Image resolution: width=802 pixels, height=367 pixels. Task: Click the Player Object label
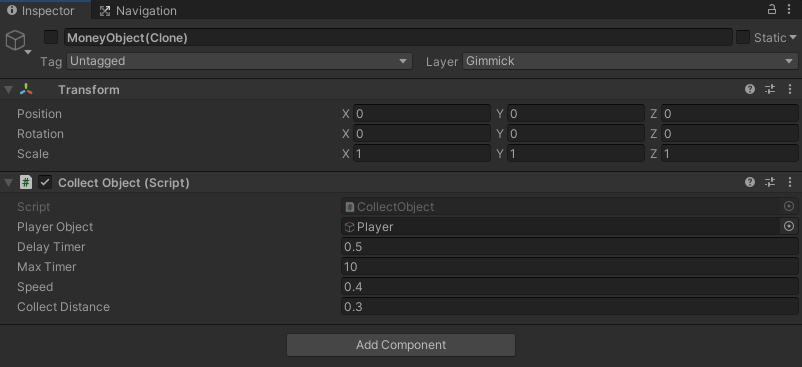click(x=55, y=226)
